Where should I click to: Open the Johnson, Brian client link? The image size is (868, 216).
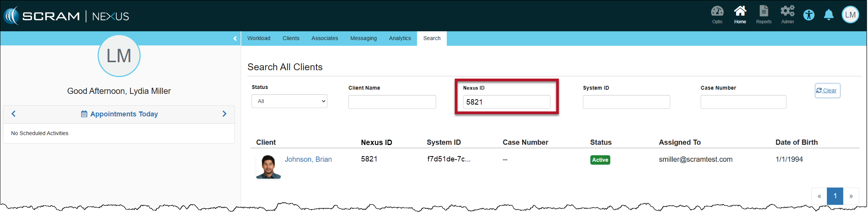click(x=308, y=160)
